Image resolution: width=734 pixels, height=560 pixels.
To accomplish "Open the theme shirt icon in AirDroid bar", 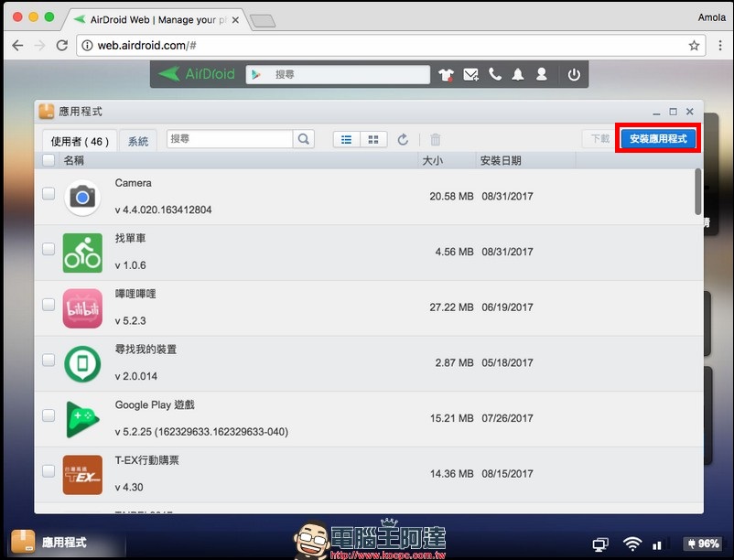I will pos(446,74).
